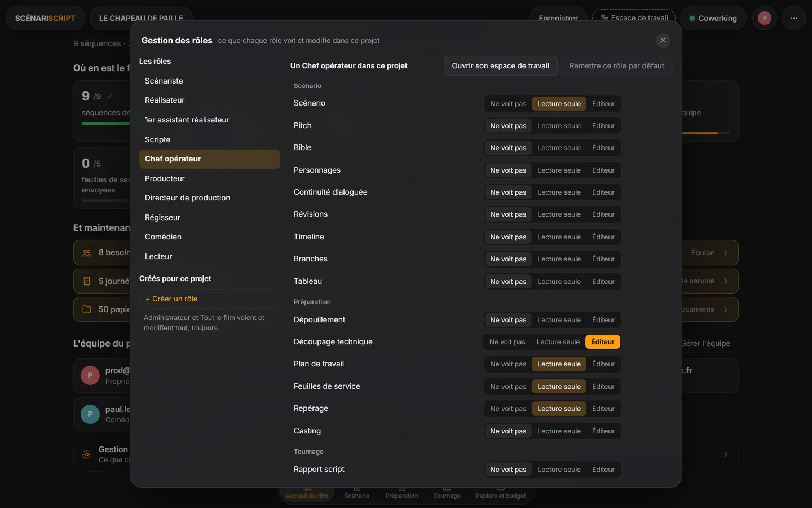The width and height of the screenshot is (812, 508).
Task: Click the ScénariScript logo
Action: (45, 18)
